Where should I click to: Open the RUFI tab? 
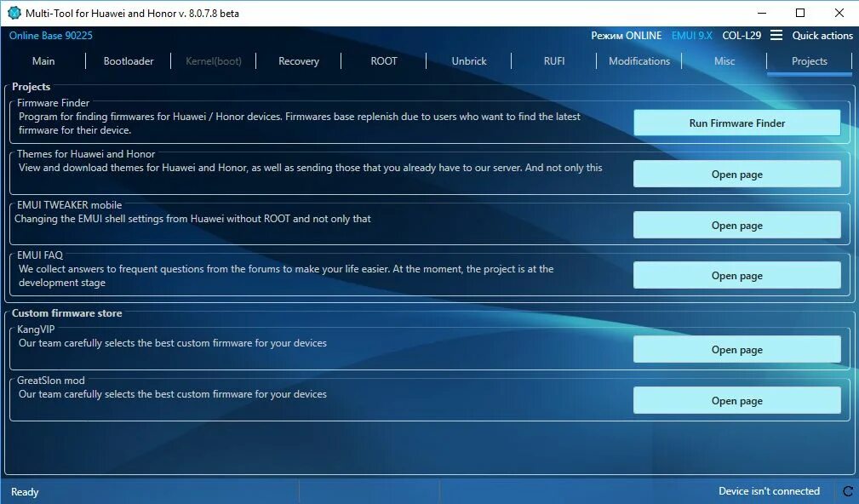[554, 60]
